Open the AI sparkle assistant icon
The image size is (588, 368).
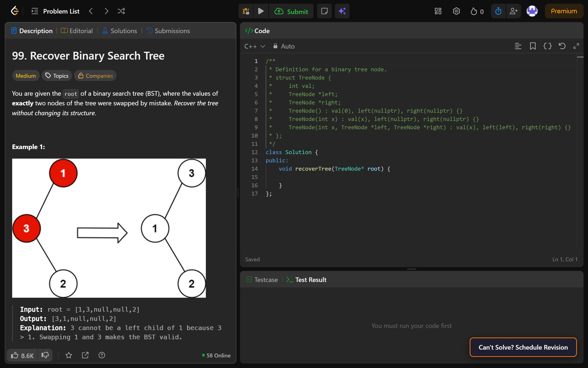[342, 11]
